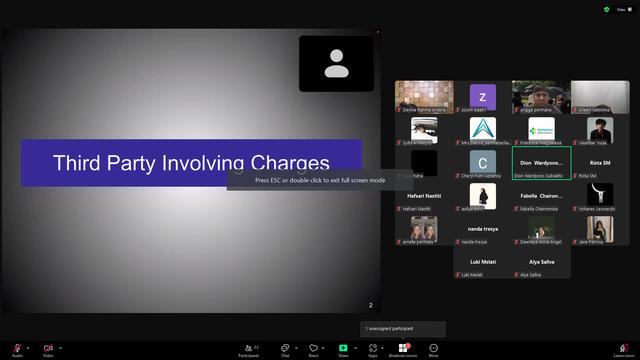Click the slide title 'Third Party Involving Charges'
Image resolution: width=640 pixels, height=360 pixels.
pos(191,163)
